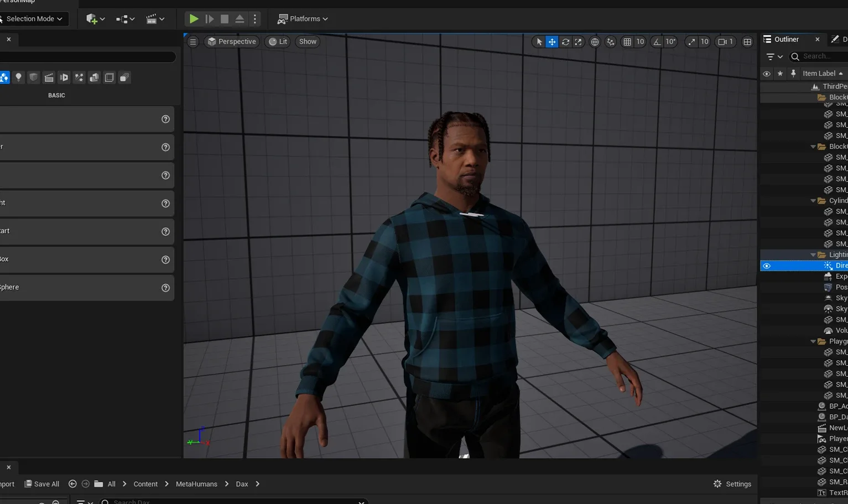Open the Lights category in Place Actors
Viewport: 848px width, 504px height.
point(18,77)
